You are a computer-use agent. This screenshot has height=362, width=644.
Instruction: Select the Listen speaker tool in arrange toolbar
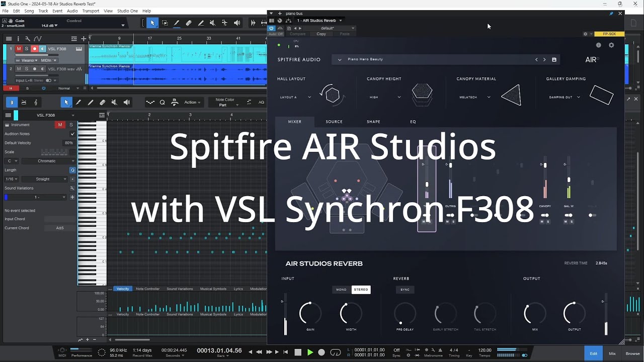click(x=236, y=23)
